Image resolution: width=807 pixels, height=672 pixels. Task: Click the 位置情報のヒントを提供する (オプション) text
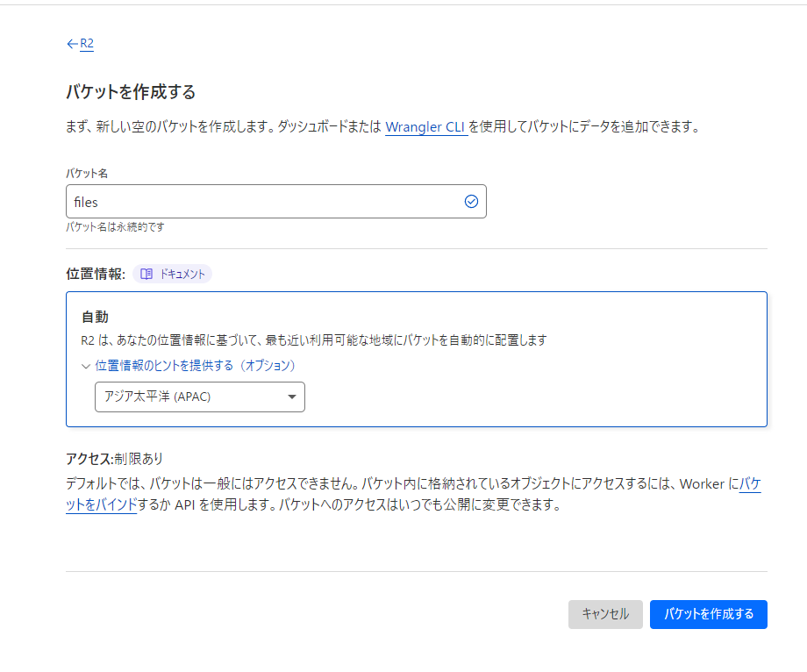click(196, 366)
